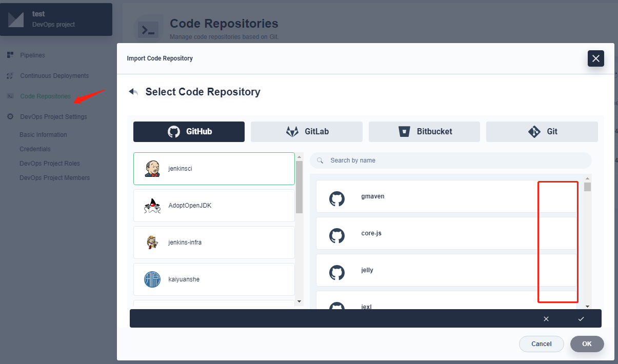This screenshot has height=364, width=618.
Task: Go back using the arrow beside Select Code Repository
Action: pyautogui.click(x=133, y=92)
